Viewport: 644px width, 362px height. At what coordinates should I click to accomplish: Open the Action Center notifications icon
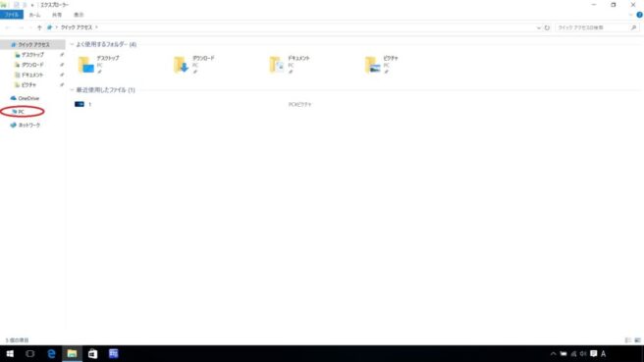tap(594, 354)
